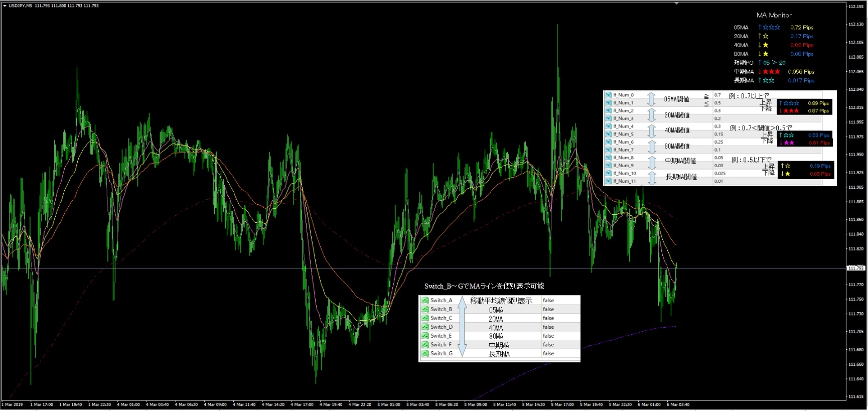Click the Switch_A parameter name
The width and height of the screenshot is (868, 411).
(x=442, y=301)
